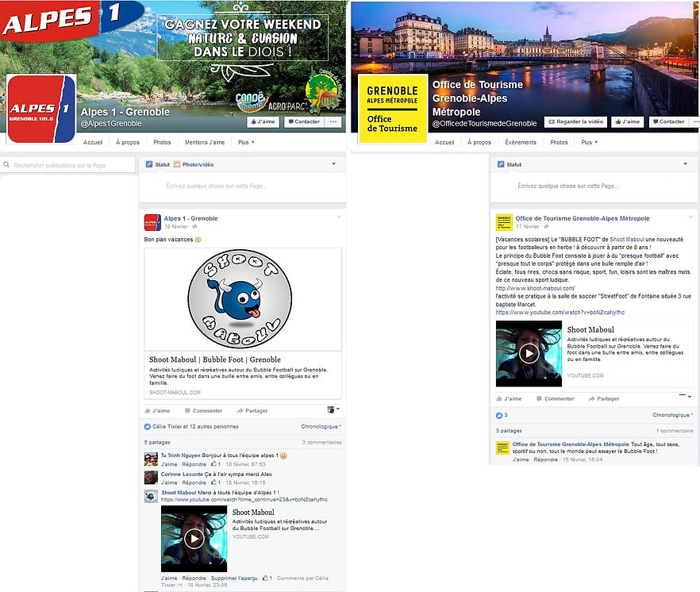Open 3 partages link on Office post

tap(509, 431)
